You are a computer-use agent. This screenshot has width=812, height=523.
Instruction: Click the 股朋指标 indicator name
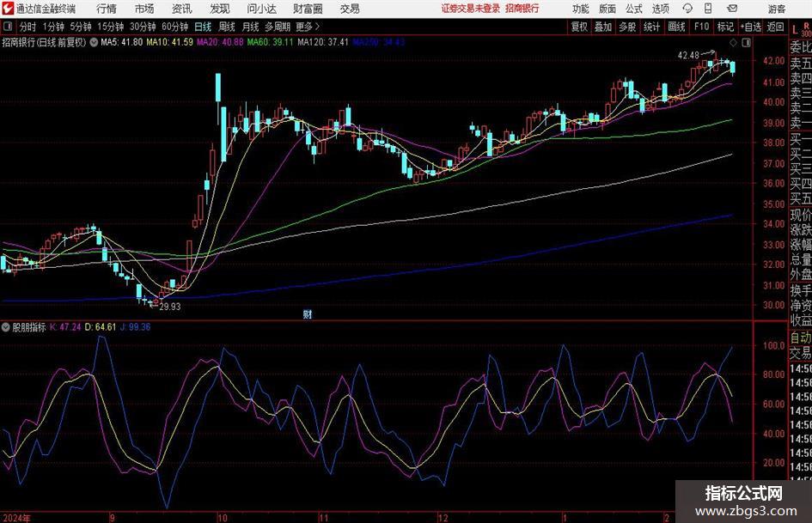(29, 327)
